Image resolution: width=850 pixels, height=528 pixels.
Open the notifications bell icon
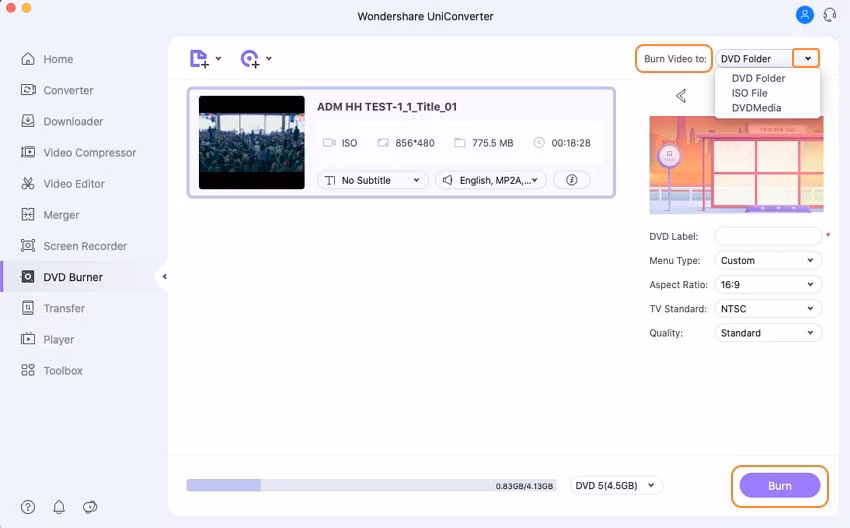click(59, 507)
